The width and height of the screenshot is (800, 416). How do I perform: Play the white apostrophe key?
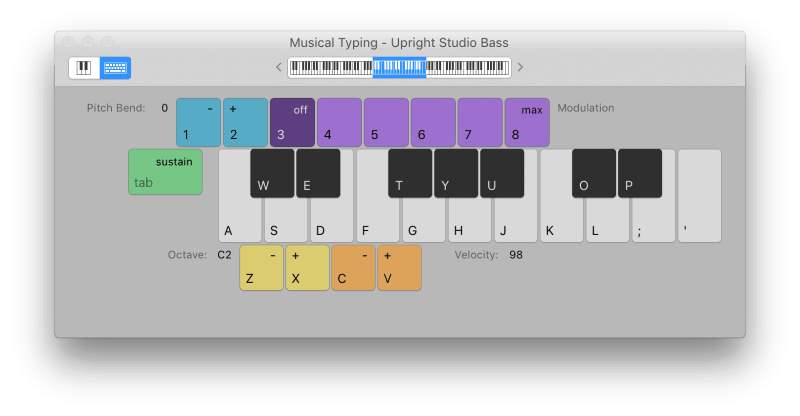[x=699, y=196]
